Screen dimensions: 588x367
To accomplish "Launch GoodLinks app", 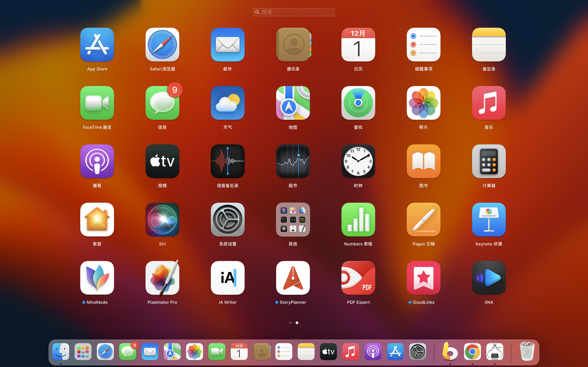I will click(x=423, y=278).
